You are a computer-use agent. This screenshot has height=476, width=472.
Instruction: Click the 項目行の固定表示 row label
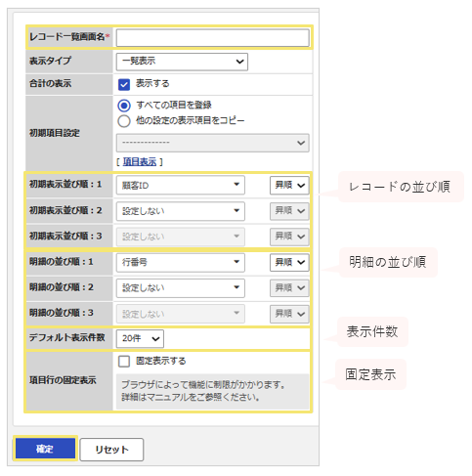(63, 380)
